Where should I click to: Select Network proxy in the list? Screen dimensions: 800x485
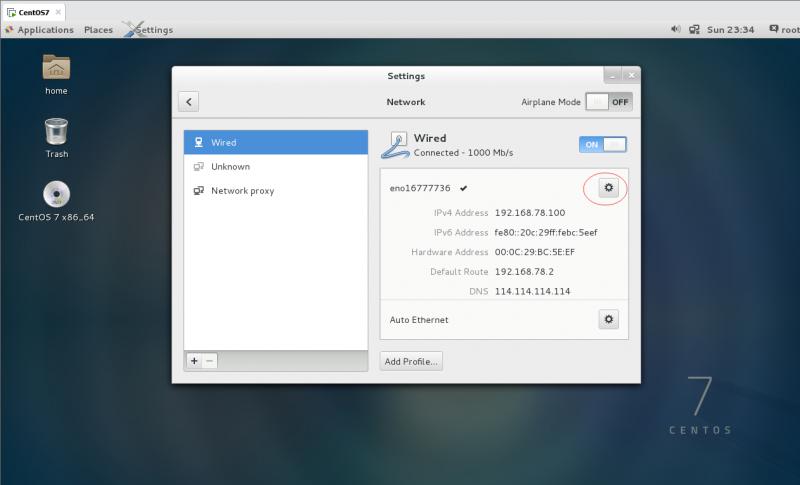click(276, 190)
